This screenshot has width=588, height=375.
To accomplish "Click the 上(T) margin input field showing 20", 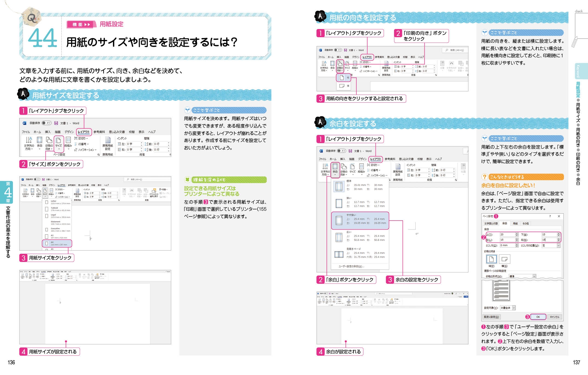I will coord(507,235).
